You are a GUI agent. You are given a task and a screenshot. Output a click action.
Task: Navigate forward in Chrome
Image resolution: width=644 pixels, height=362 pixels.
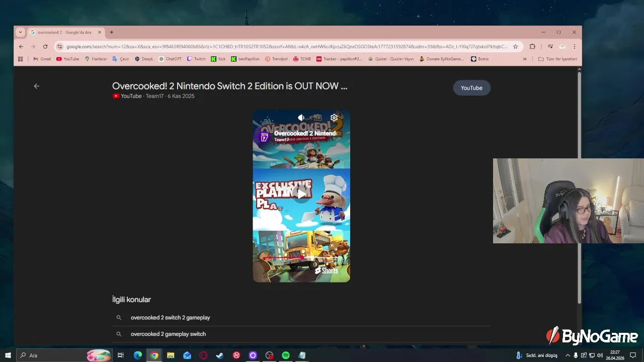[33, 47]
